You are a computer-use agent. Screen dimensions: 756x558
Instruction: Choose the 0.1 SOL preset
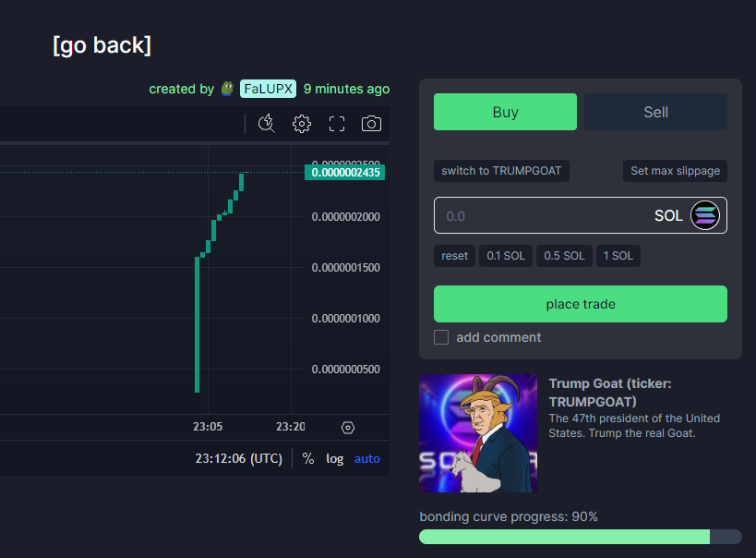pos(506,256)
